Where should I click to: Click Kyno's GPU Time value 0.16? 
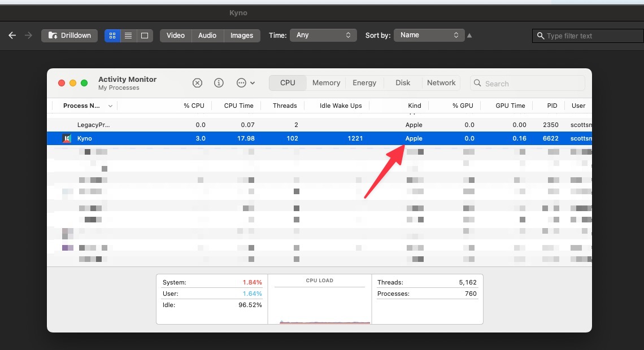coord(519,138)
